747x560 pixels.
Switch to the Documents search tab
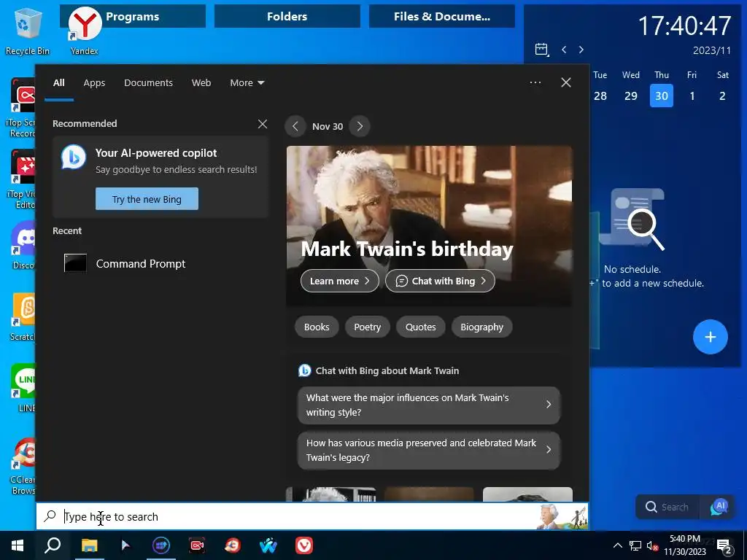tap(148, 83)
